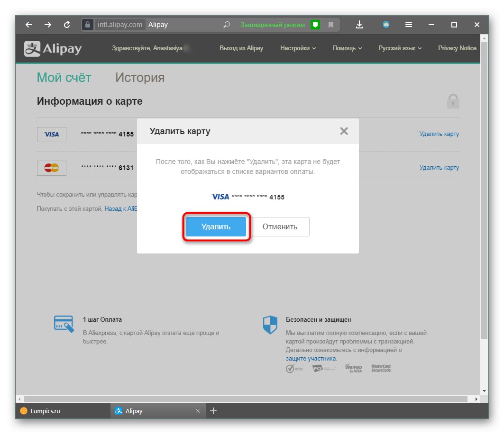Open the Privacy Notice link

coord(457,48)
